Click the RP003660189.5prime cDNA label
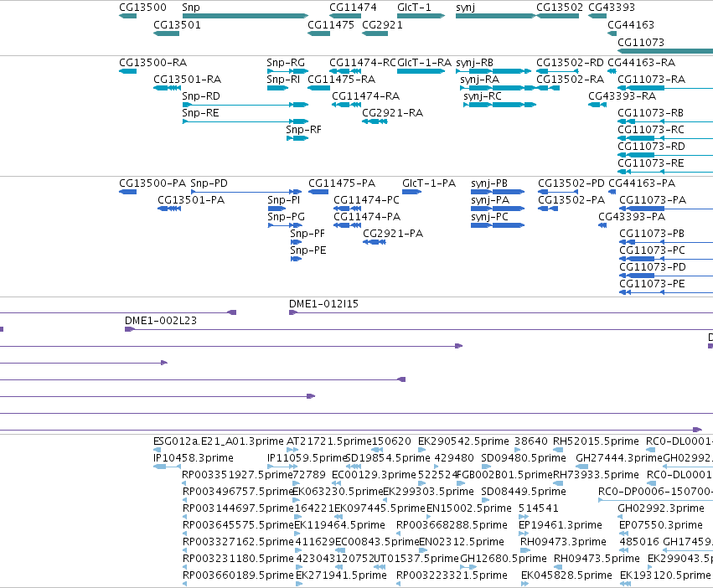 pyautogui.click(x=238, y=575)
